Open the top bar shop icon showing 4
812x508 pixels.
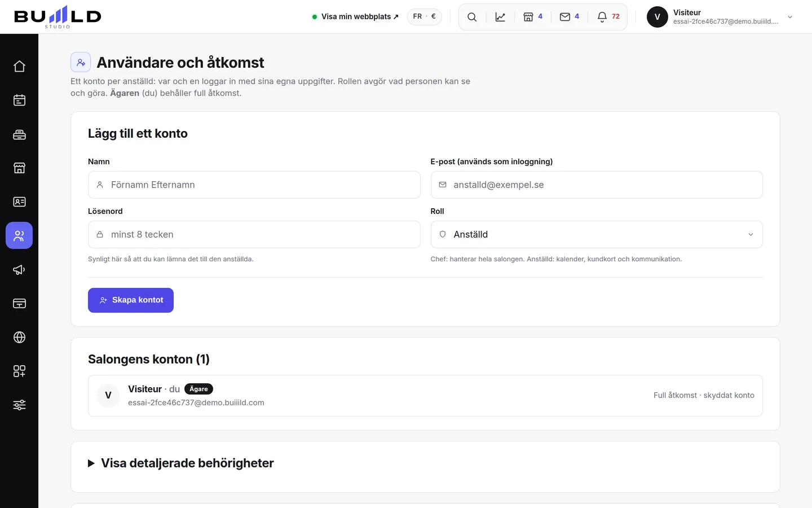click(533, 17)
